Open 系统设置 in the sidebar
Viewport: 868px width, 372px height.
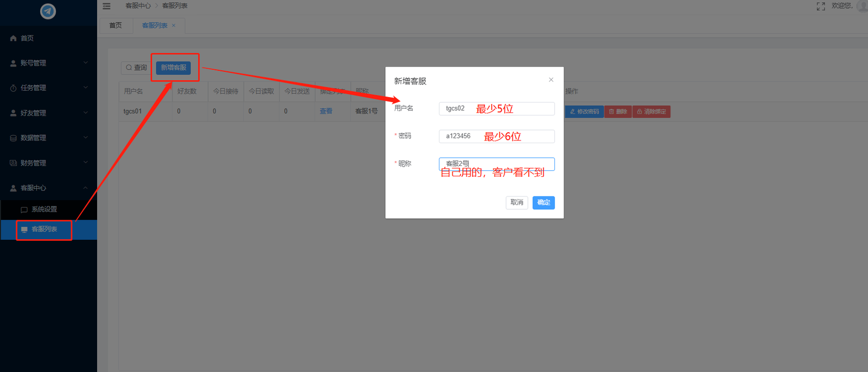[x=44, y=209]
